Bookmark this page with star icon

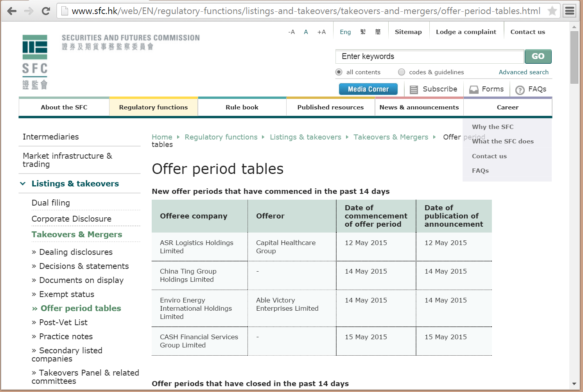click(x=552, y=11)
